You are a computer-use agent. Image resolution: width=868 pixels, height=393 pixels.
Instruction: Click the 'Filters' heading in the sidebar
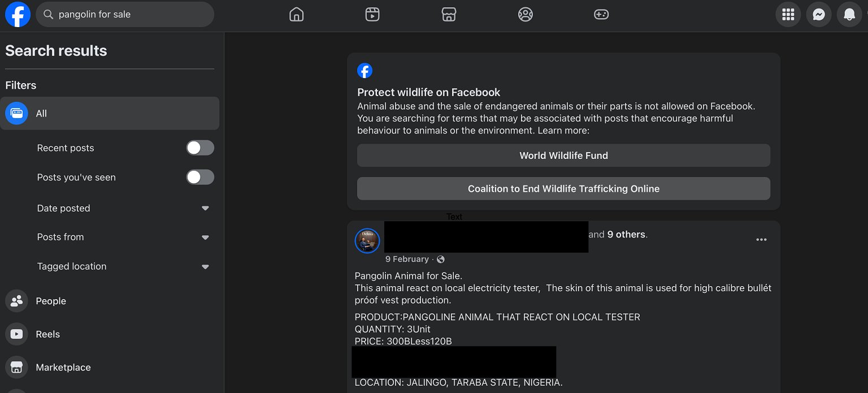click(21, 85)
